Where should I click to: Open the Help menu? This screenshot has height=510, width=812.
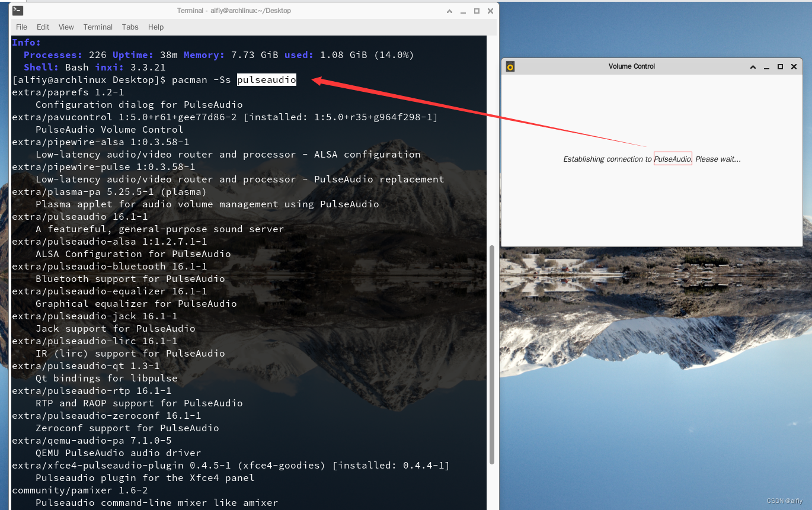155,27
